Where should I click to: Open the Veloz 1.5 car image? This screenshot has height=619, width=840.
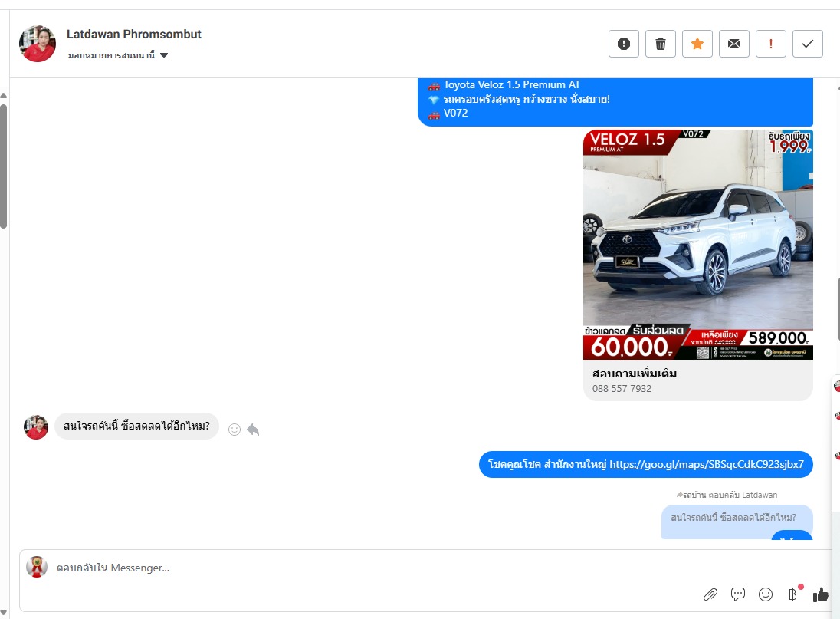coord(698,245)
